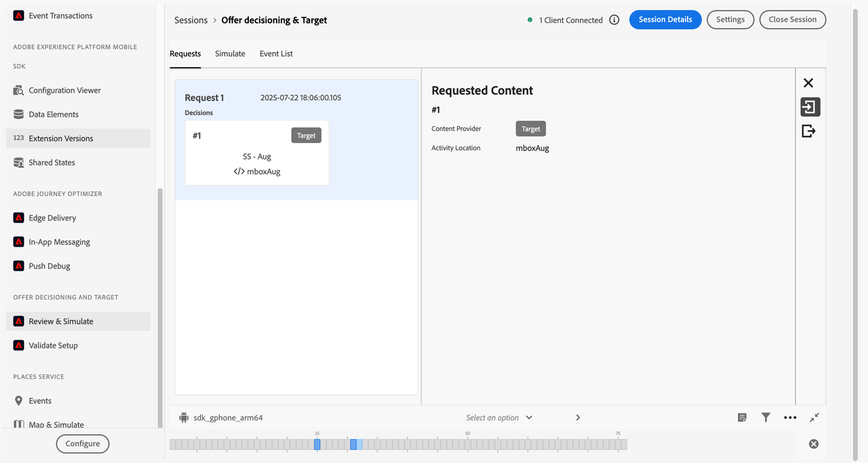Expand the timeline forward chevron
Viewport: 868px width, 463px height.
(578, 417)
